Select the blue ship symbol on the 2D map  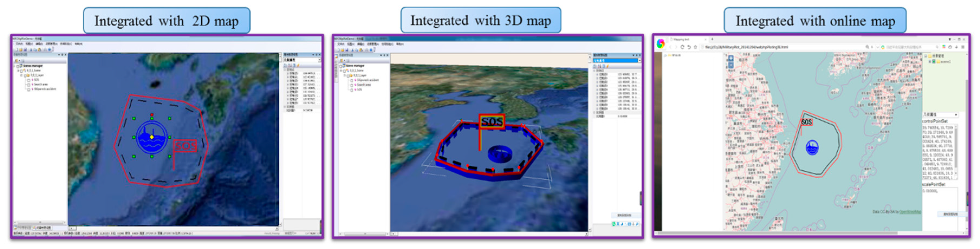(152, 137)
